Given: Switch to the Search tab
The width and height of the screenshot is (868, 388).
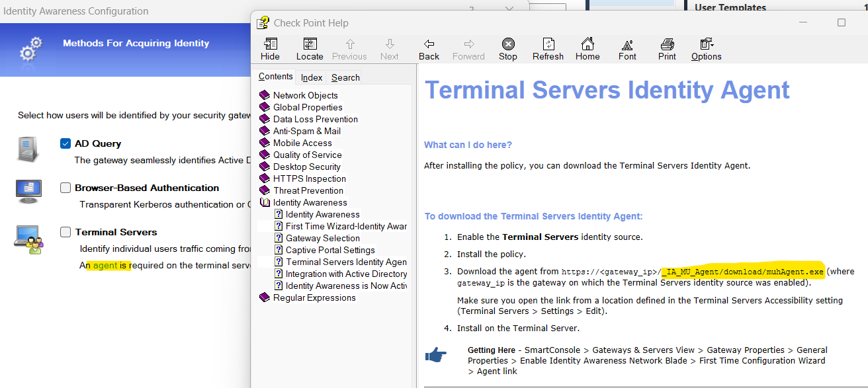Looking at the screenshot, I should tap(345, 77).
